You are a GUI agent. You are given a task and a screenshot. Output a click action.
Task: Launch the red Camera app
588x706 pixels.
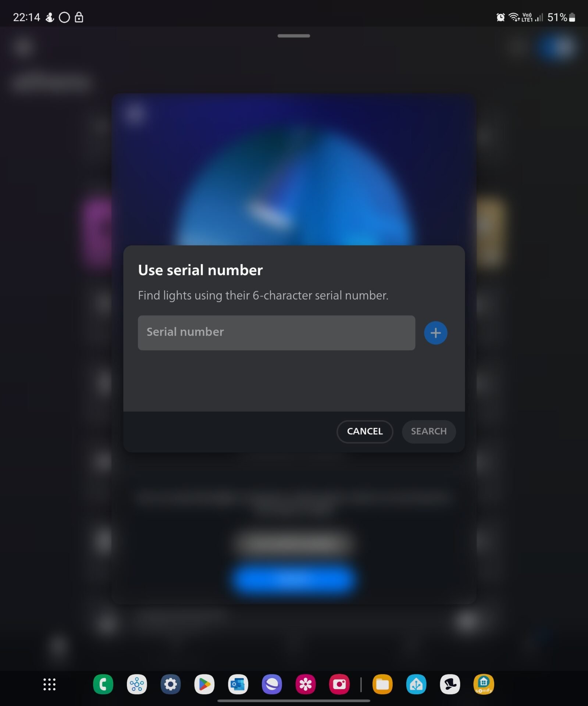click(339, 684)
